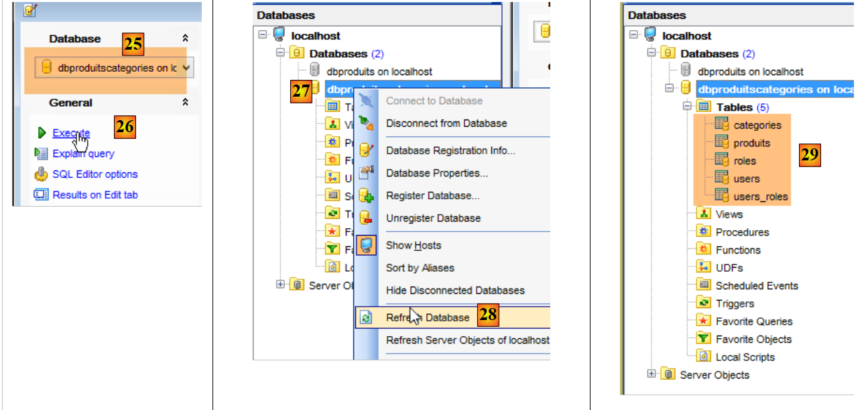Click the Unregister Database icon
This screenshot has width=868, height=410.
click(x=366, y=218)
